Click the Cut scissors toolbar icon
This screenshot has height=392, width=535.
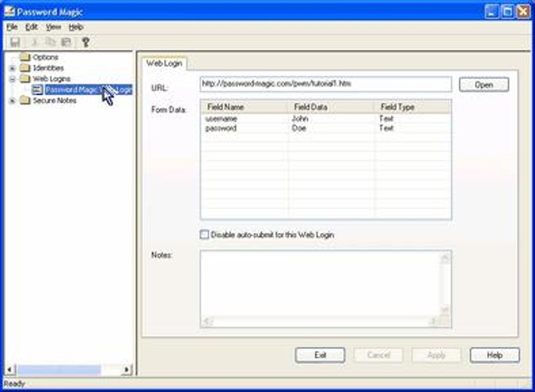coord(35,42)
